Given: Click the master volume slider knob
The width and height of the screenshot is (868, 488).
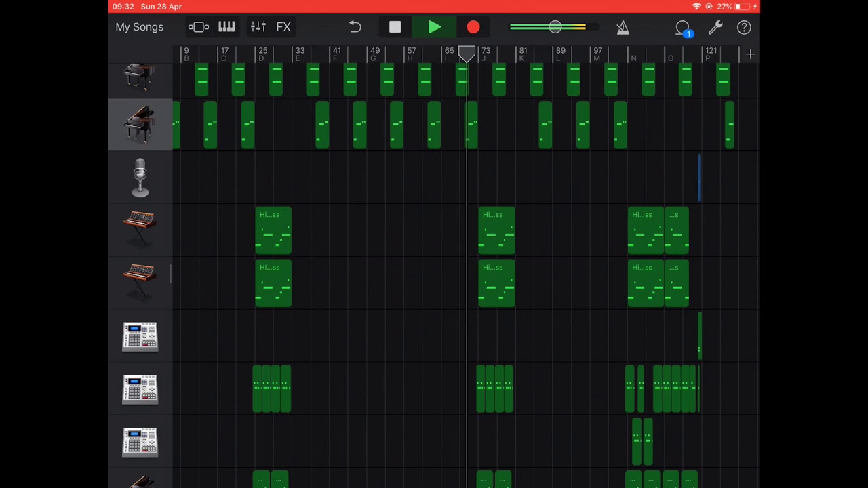Looking at the screenshot, I should point(555,27).
